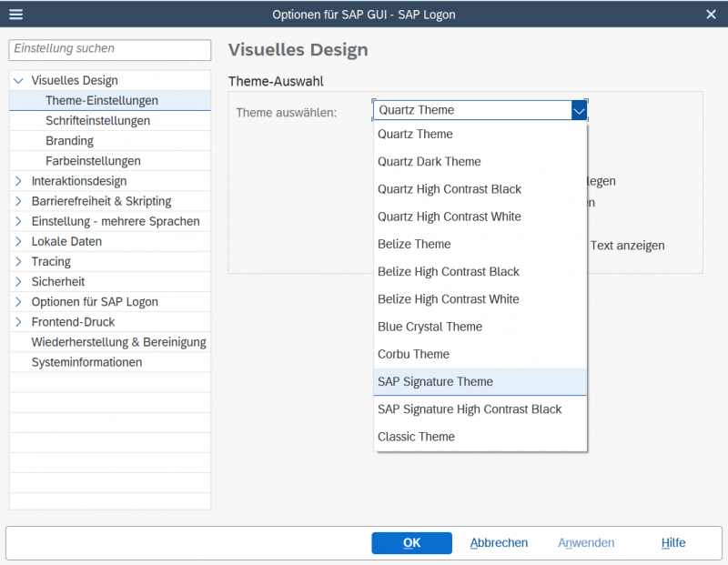728x565 pixels.
Task: Click the OK button
Action: pos(412,543)
